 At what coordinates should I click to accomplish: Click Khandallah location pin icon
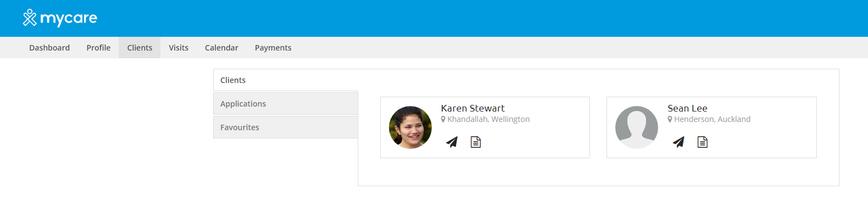[443, 119]
